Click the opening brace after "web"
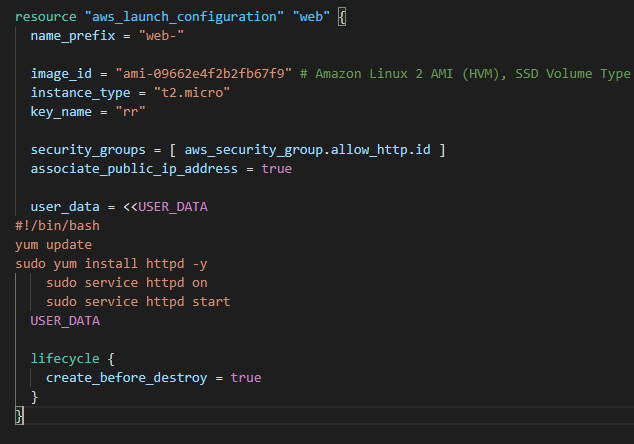The image size is (634, 444). [x=342, y=17]
